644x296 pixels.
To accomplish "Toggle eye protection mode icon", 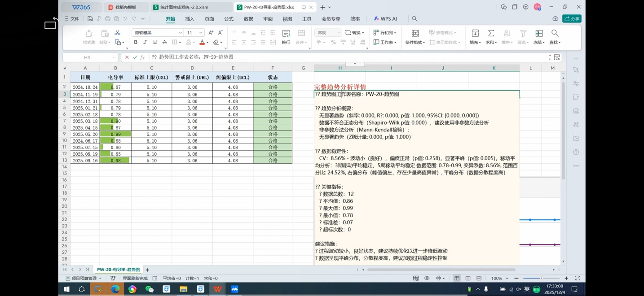I will [x=427, y=279].
